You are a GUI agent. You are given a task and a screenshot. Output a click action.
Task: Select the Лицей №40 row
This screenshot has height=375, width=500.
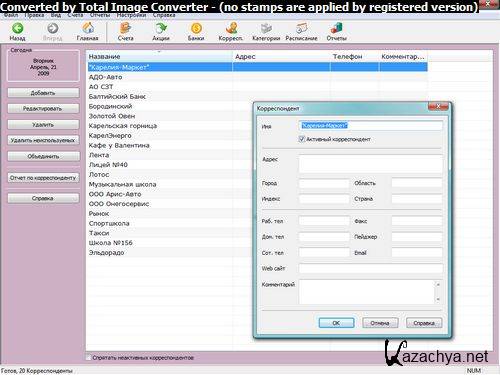click(x=170, y=165)
